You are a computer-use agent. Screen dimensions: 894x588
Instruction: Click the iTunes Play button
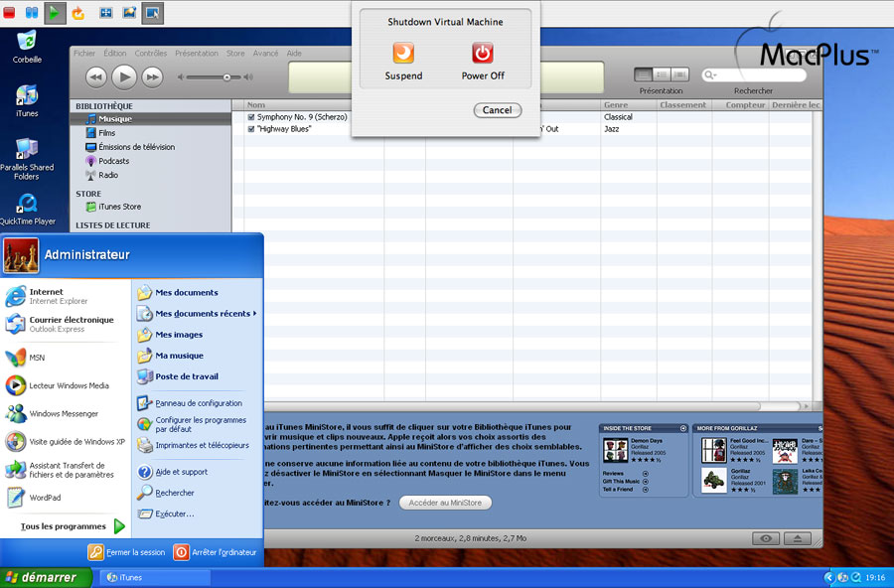coord(124,76)
